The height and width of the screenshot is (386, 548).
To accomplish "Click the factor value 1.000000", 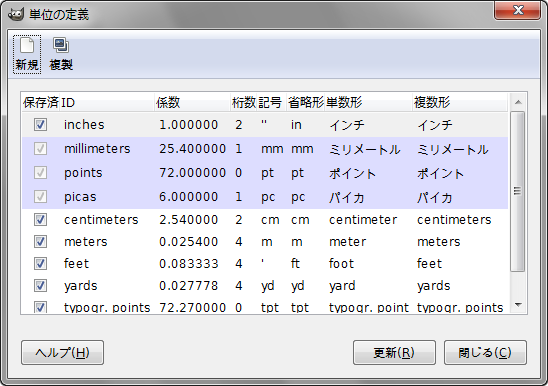I will pyautogui.click(x=189, y=124).
